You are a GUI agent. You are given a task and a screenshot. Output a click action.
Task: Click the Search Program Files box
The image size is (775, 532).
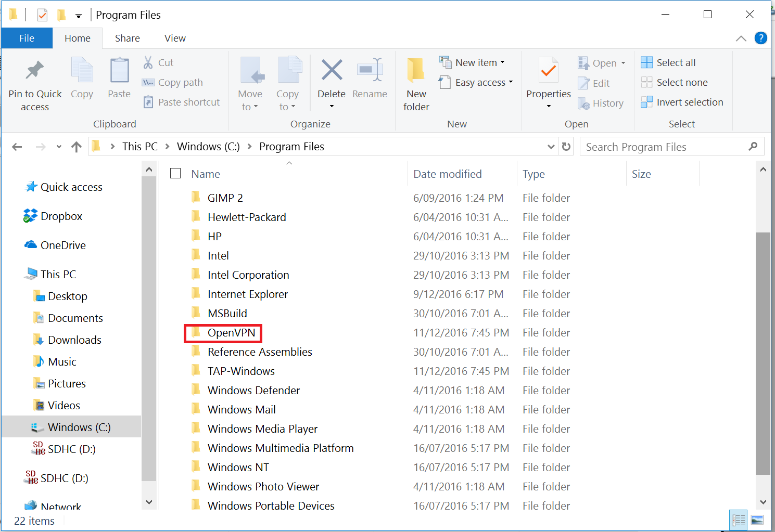click(x=664, y=147)
